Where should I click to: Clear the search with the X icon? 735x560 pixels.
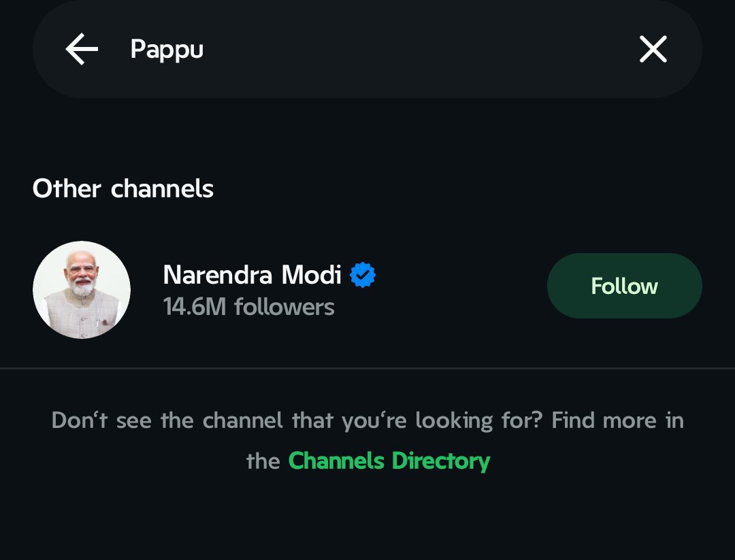click(653, 49)
